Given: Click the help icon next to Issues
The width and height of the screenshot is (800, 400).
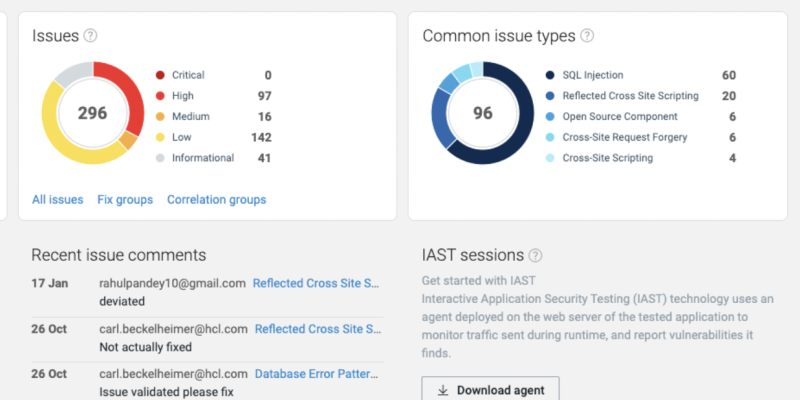Looking at the screenshot, I should pyautogui.click(x=91, y=36).
